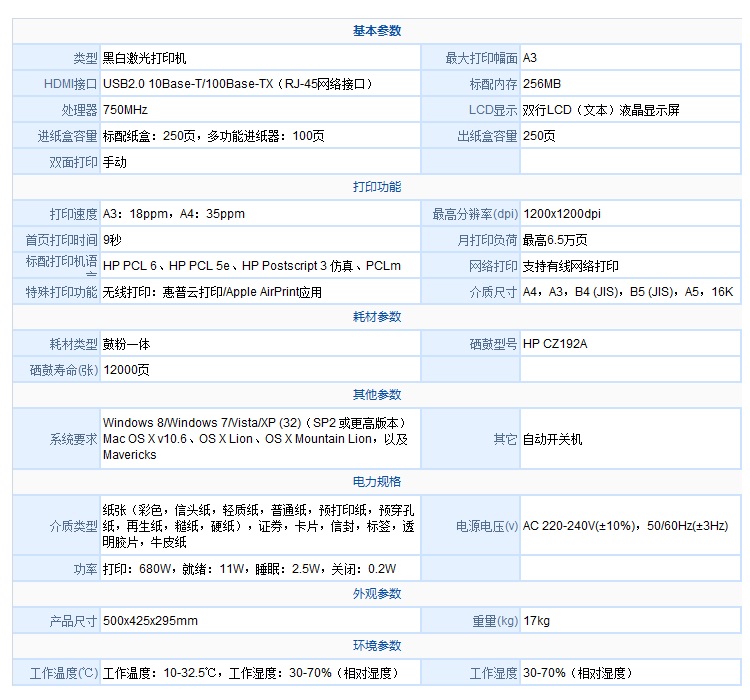Image resolution: width=750 pixels, height=700 pixels.
Task: Select the 工作温度：10-32.5℃ value text
Action: pyautogui.click(x=251, y=674)
